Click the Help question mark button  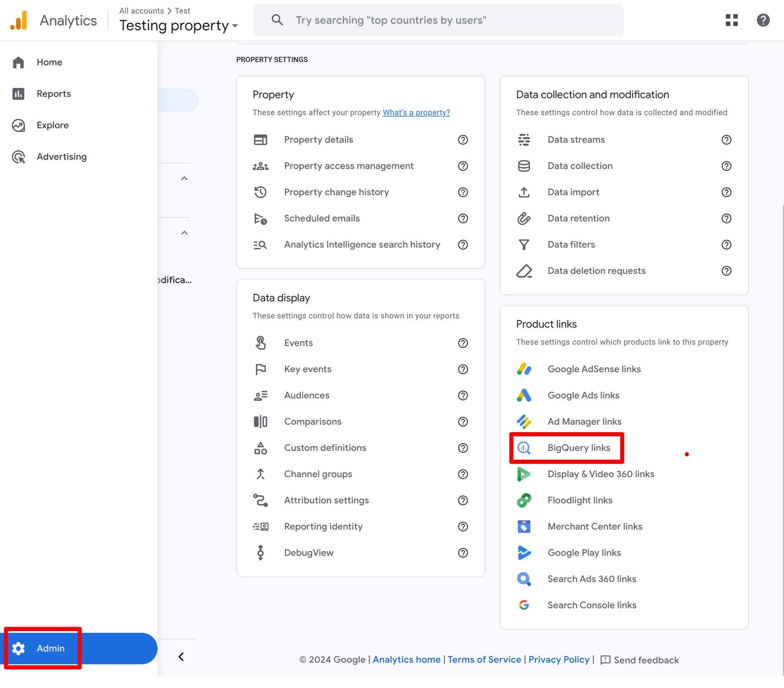762,20
